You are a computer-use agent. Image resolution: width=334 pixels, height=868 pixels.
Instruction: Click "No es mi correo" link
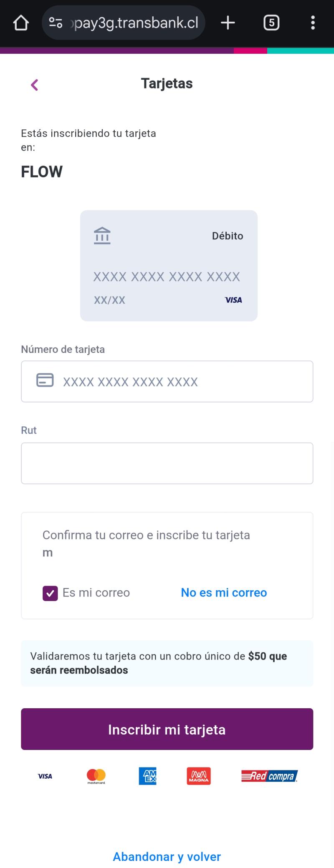(224, 593)
